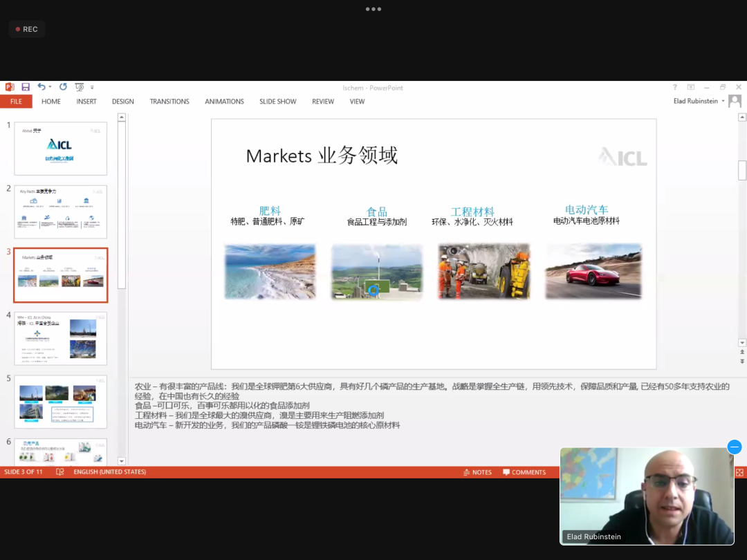Select the green field factory image
747x560 pixels.
pos(377,272)
